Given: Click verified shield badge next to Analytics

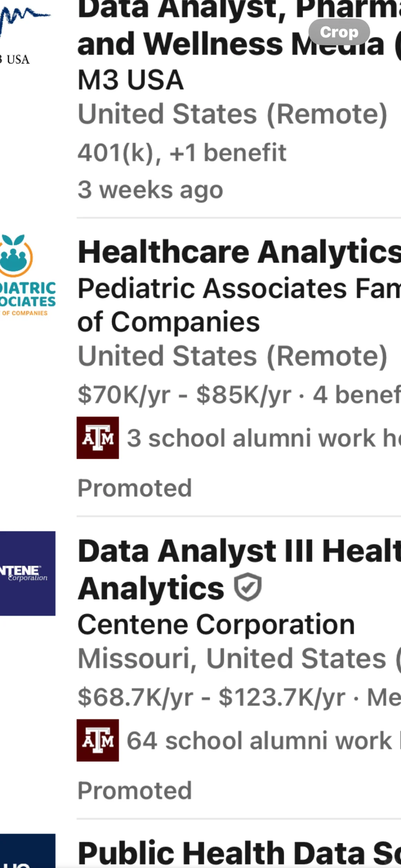Looking at the screenshot, I should pyautogui.click(x=248, y=587).
